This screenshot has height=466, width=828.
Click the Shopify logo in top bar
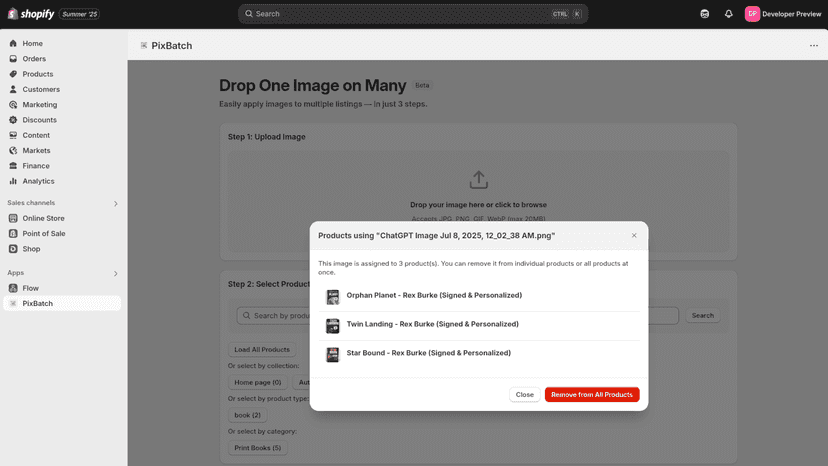31,14
